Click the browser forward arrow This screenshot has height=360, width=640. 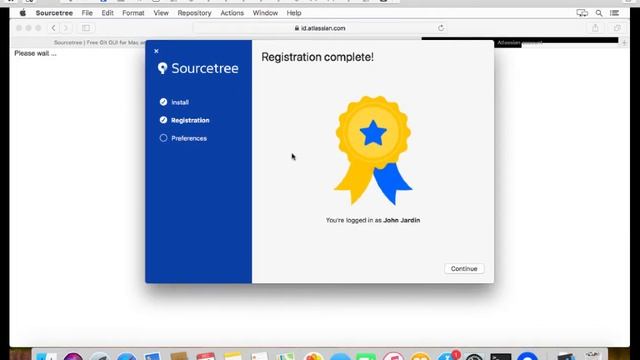click(66, 28)
